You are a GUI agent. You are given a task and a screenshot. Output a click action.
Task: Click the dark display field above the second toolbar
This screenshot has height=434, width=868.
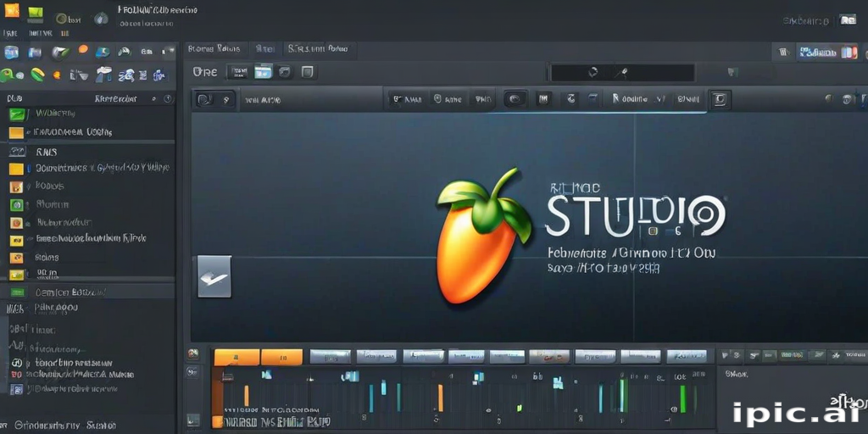tap(622, 73)
